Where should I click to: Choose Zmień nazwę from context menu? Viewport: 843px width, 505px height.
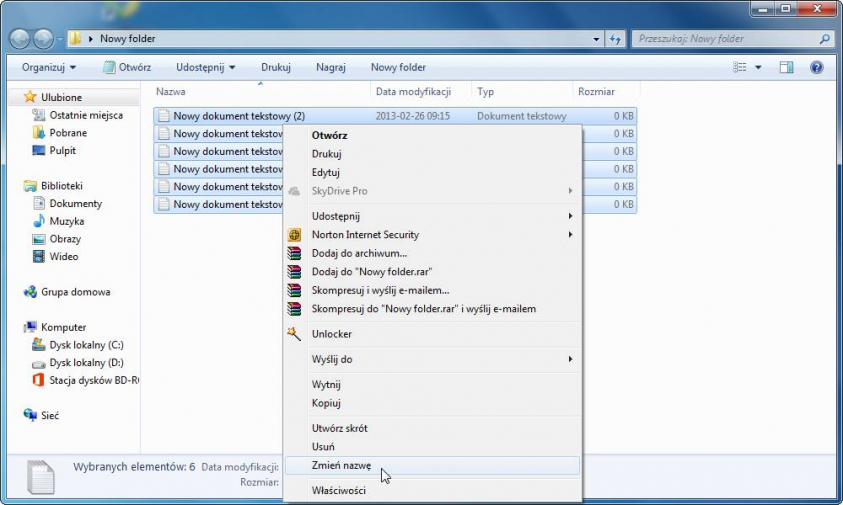point(341,465)
